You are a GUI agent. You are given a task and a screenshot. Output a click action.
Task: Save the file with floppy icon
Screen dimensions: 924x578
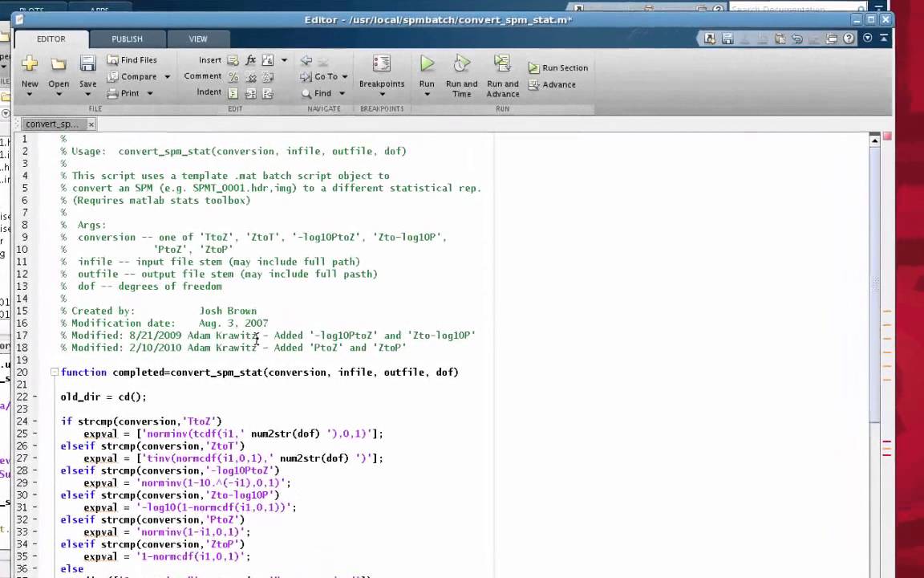87,63
